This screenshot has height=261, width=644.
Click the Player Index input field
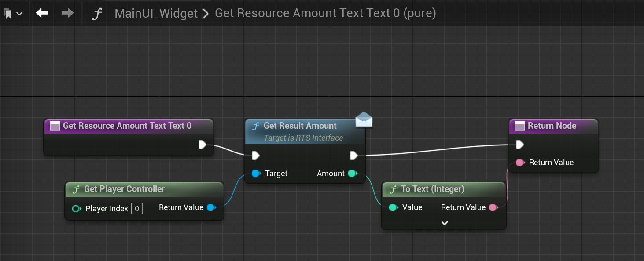(x=136, y=208)
